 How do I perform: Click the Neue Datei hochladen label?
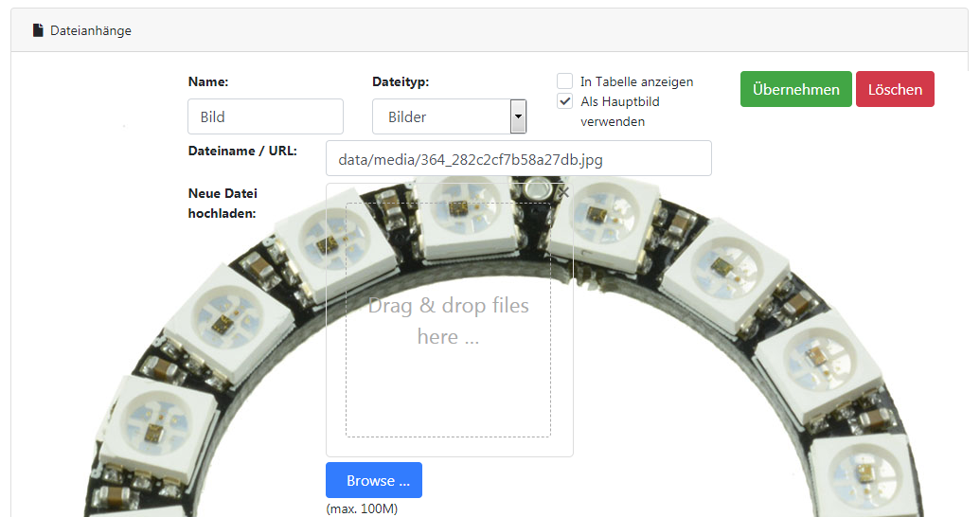tap(223, 204)
